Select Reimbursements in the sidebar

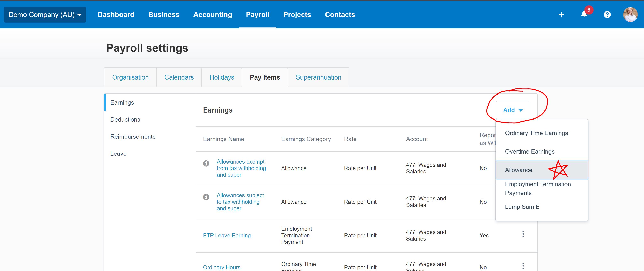[133, 136]
